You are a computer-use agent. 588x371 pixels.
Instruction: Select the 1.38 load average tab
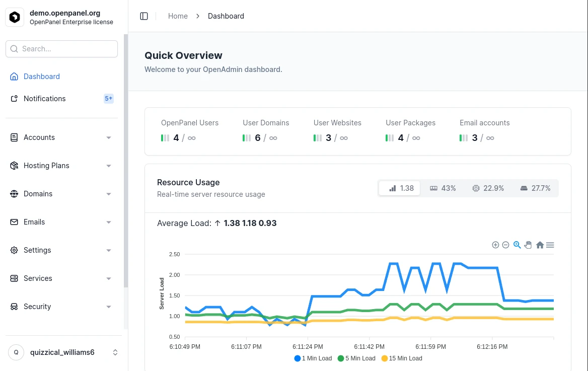(399, 188)
